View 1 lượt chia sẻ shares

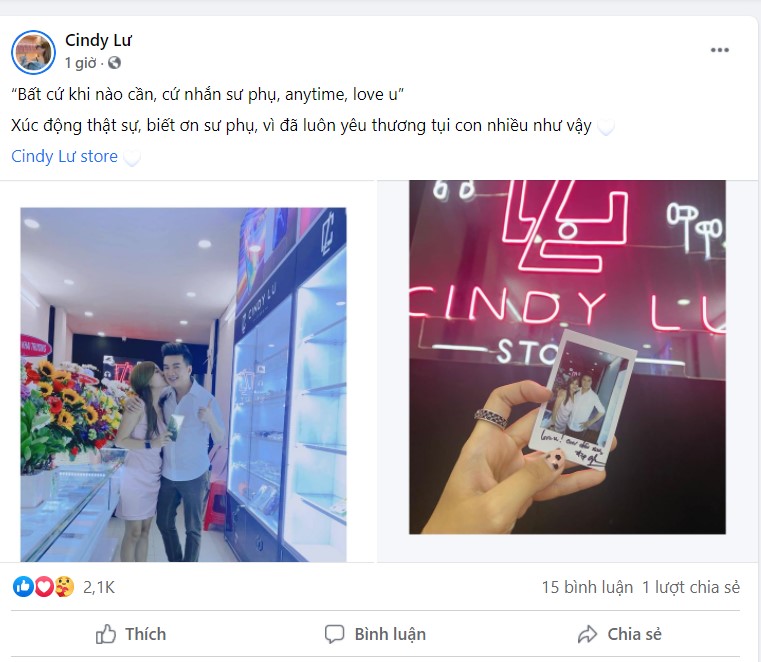[x=691, y=587]
